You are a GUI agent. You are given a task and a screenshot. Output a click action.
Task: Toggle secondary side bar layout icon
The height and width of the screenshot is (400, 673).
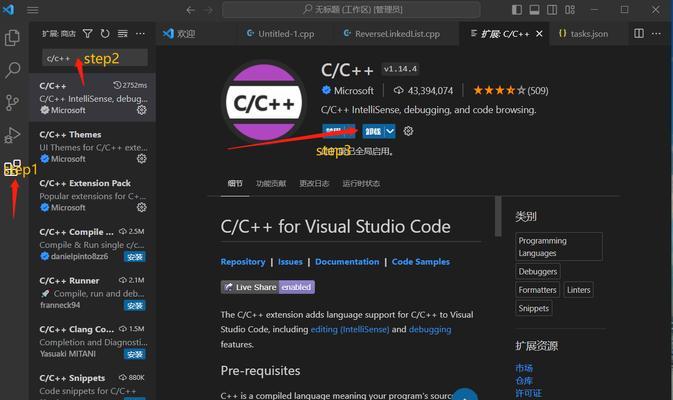pos(552,9)
